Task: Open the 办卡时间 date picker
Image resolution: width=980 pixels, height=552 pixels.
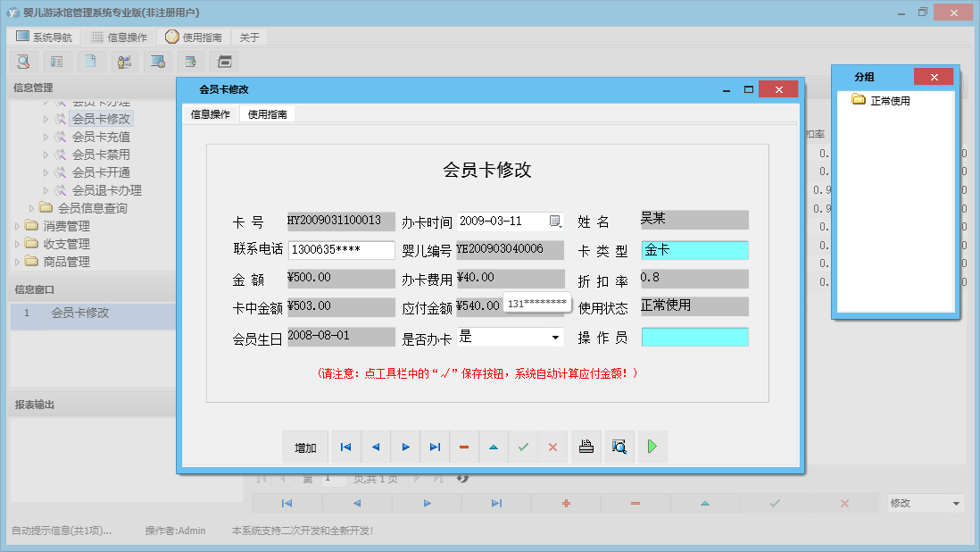Action: 557,220
